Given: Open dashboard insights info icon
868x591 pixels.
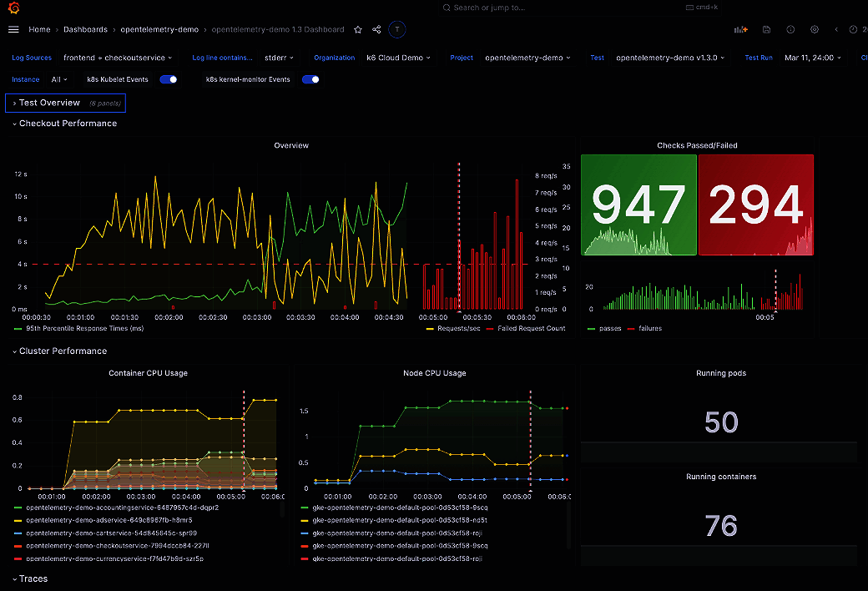Looking at the screenshot, I should click(x=790, y=29).
